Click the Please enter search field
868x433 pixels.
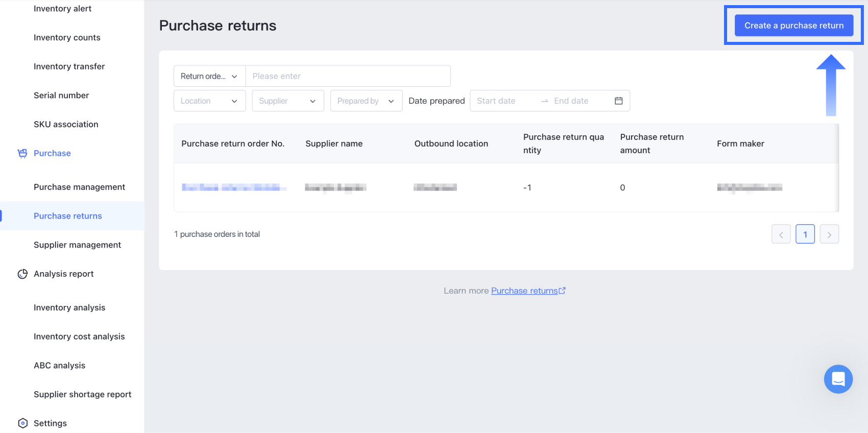coord(347,76)
